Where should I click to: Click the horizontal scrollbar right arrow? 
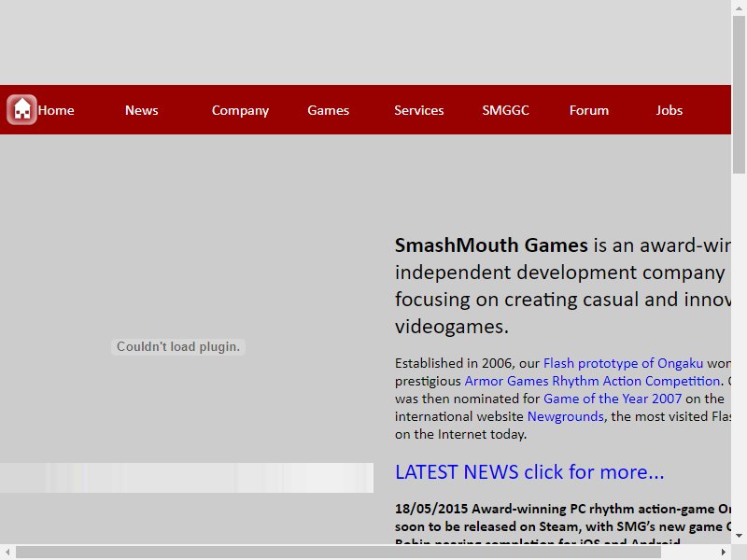[724, 553]
